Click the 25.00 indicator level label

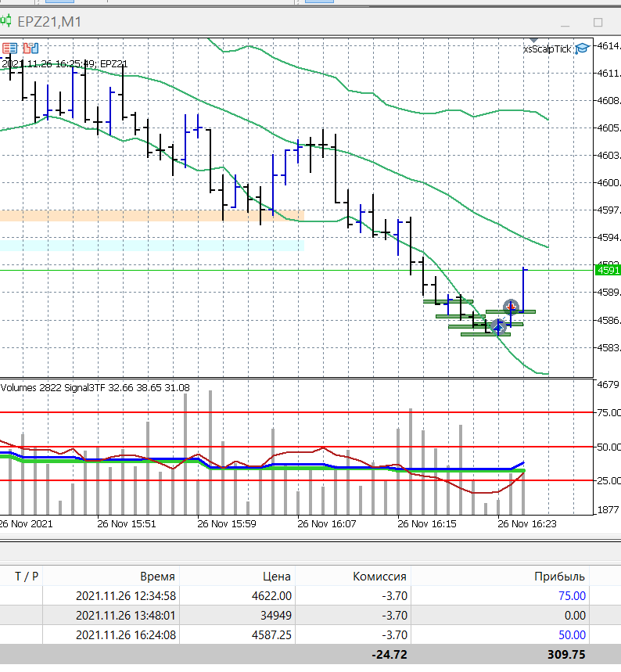pos(608,480)
